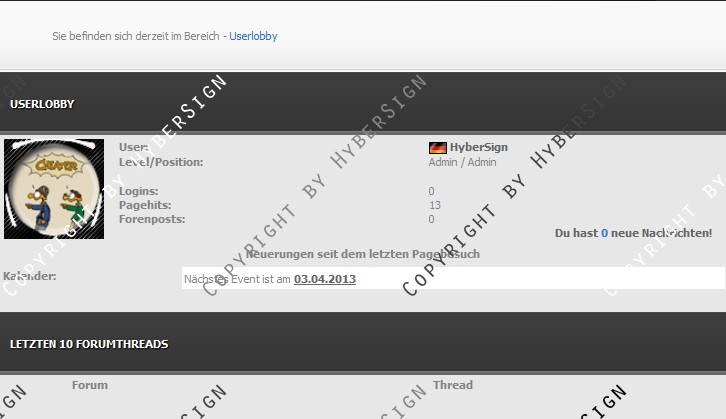Click the Thread column header
Screen dimensions: 726x419
[x=452, y=385]
